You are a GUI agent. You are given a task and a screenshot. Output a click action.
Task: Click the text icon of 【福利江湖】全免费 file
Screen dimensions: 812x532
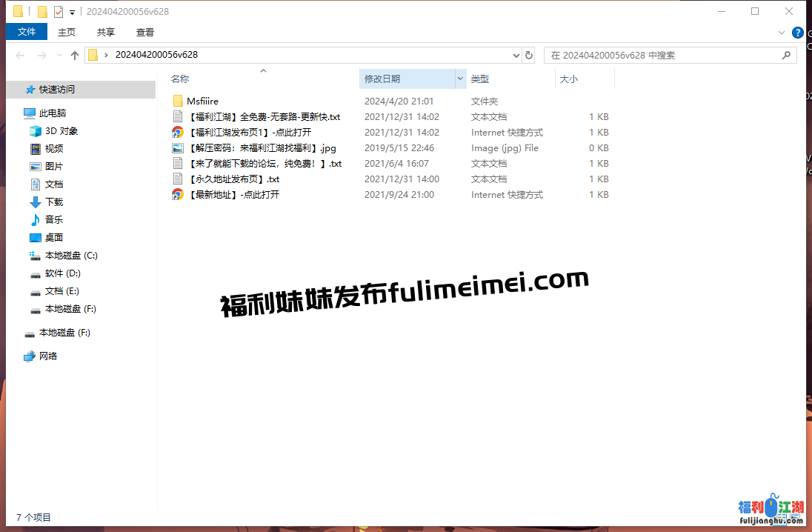coord(178,116)
